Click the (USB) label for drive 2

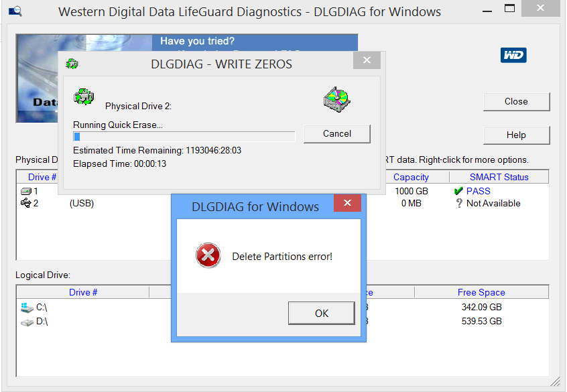click(82, 203)
